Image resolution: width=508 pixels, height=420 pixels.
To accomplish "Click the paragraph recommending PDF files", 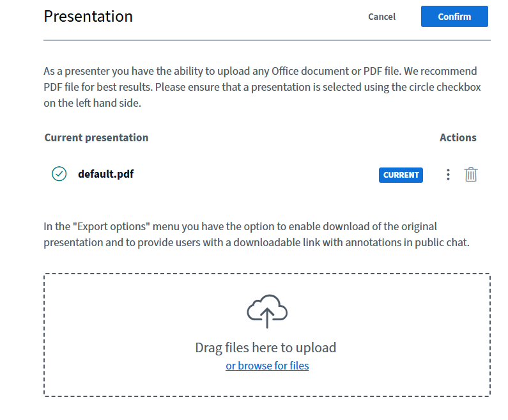I will 261,87.
